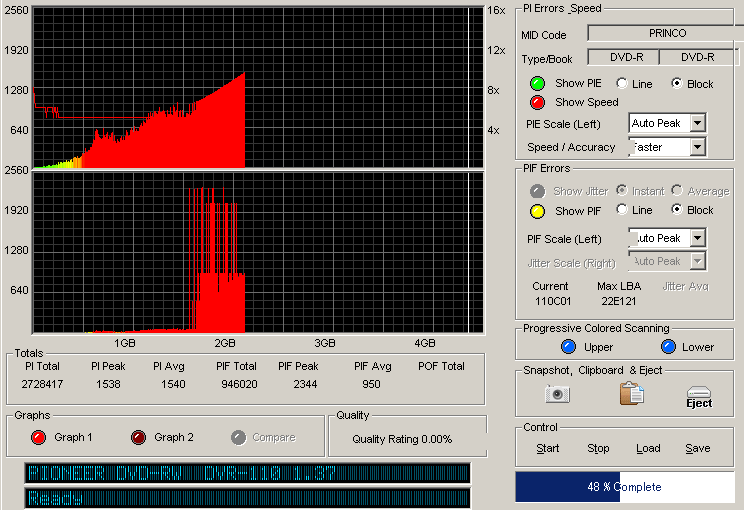This screenshot has width=744, height=510.
Task: Select Line mode for PIE
Action: (622, 83)
